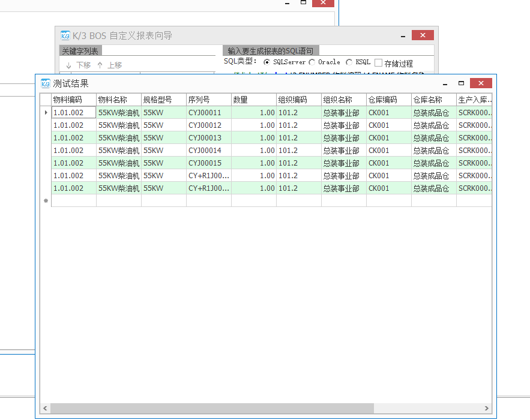The image size is (530, 420).
Task: Click the 关键字列表 panel label
Action: point(80,51)
